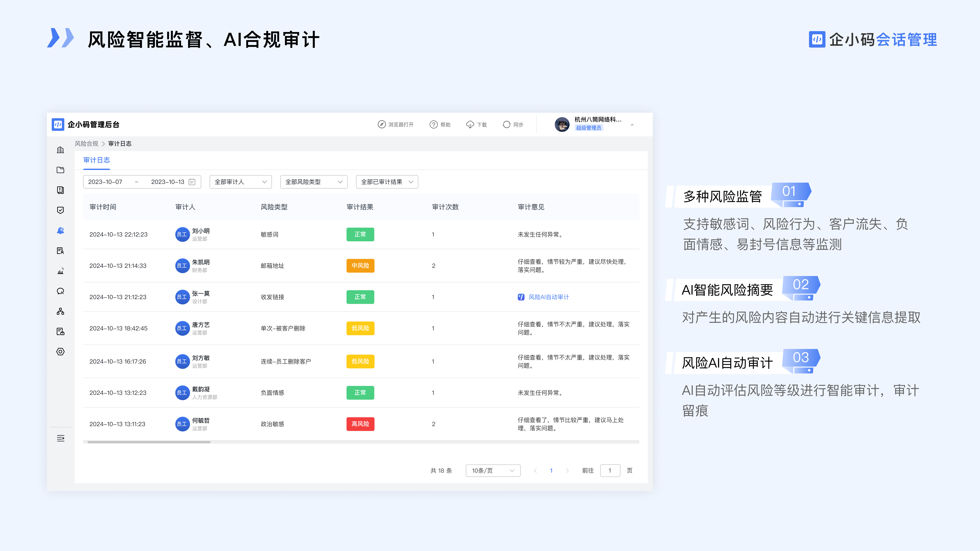The height and width of the screenshot is (551, 980).
Task: Click the user avatar picture
Action: [x=562, y=124]
